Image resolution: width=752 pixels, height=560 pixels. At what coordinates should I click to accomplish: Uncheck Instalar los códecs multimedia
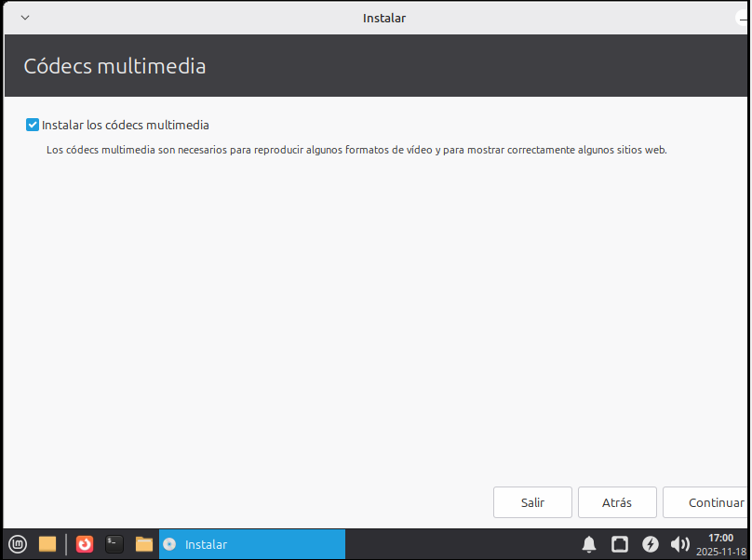click(32, 124)
